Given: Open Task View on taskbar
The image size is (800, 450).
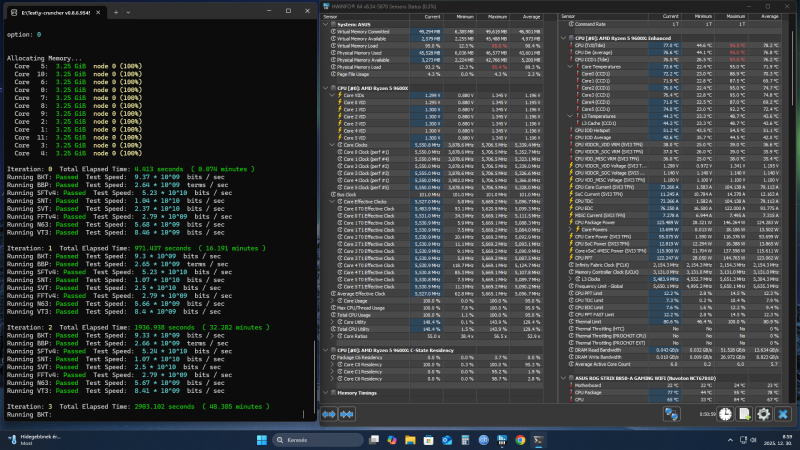Looking at the screenshot, I should pyautogui.click(x=374, y=440).
